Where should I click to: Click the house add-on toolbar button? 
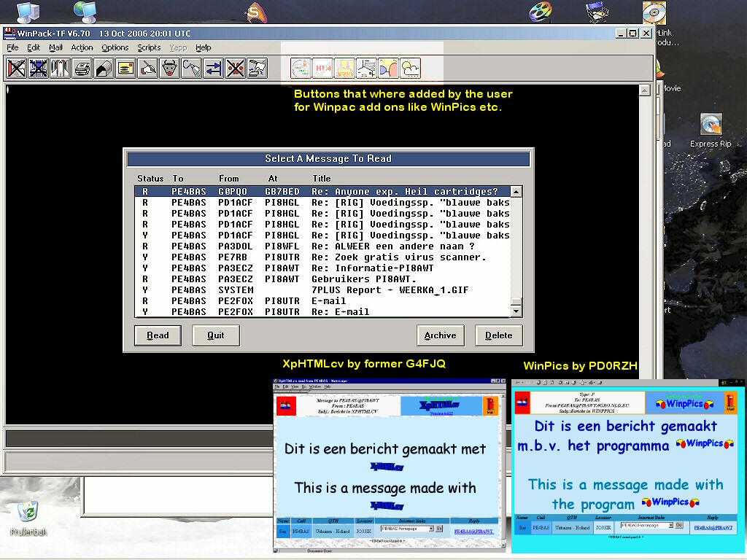click(366, 69)
